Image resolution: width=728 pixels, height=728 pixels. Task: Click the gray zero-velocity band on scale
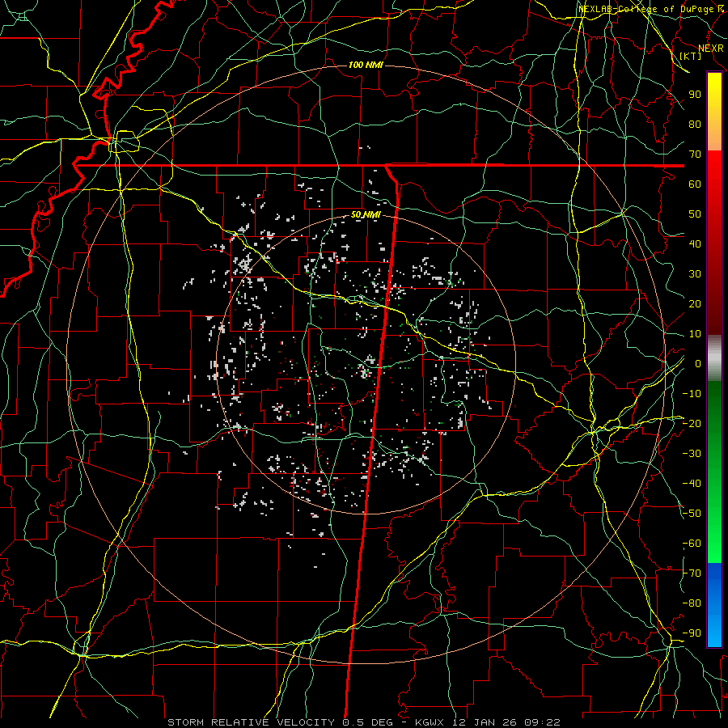click(x=714, y=358)
